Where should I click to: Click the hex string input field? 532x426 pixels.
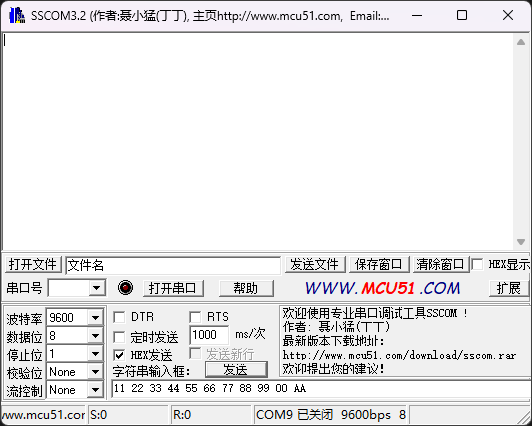[x=321, y=389]
